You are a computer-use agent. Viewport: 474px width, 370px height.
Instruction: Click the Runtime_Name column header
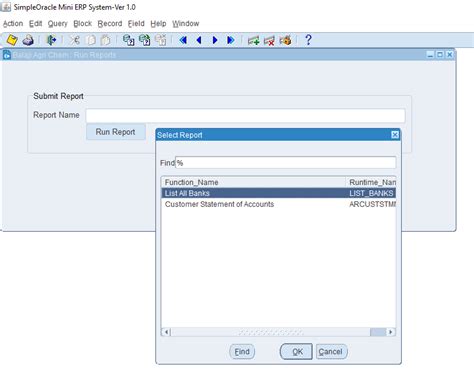371,182
